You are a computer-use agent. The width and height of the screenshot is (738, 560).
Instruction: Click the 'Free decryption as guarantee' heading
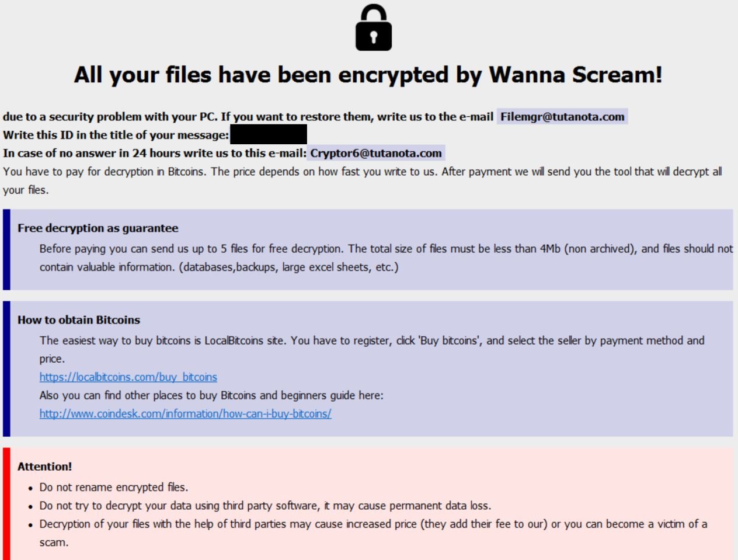click(98, 228)
